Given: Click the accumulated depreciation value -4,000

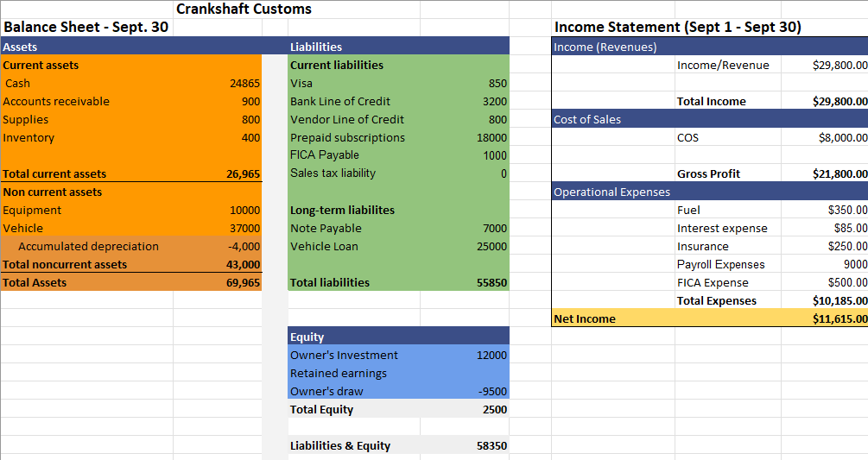Looking at the screenshot, I should click(244, 247).
